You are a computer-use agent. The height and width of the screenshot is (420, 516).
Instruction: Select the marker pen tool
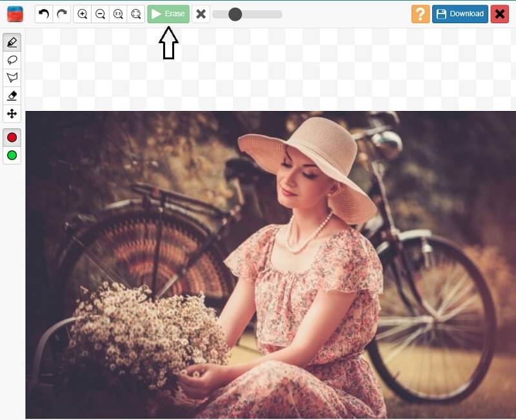12,42
